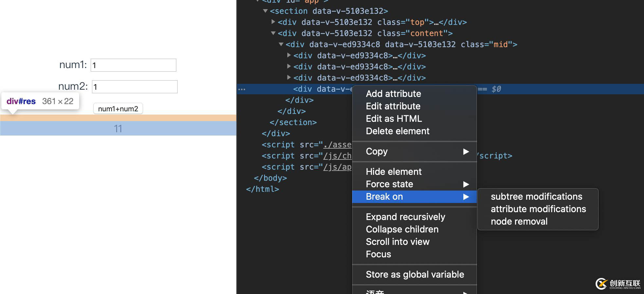The height and width of the screenshot is (294, 644).
Task: Choose node removal breakpoint option
Action: point(519,221)
